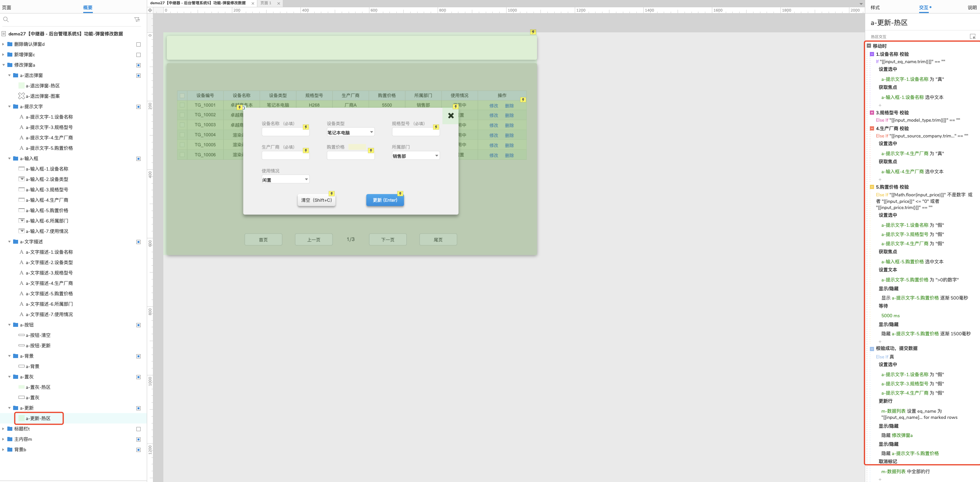The image size is (980, 482).
Task: Open the 设备类型 dropdown showing 笔记本电脑
Action: click(x=351, y=132)
